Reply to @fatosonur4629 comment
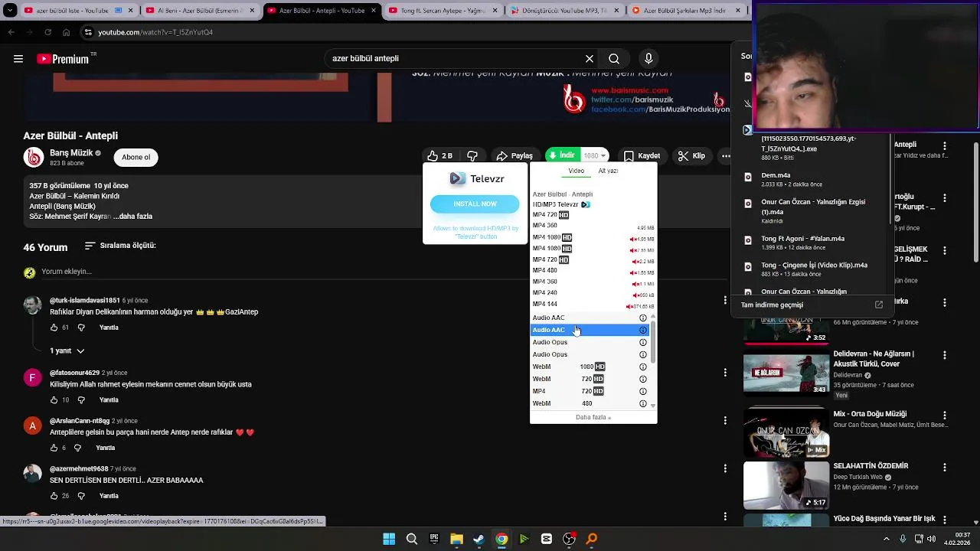The image size is (980, 551). click(x=109, y=400)
